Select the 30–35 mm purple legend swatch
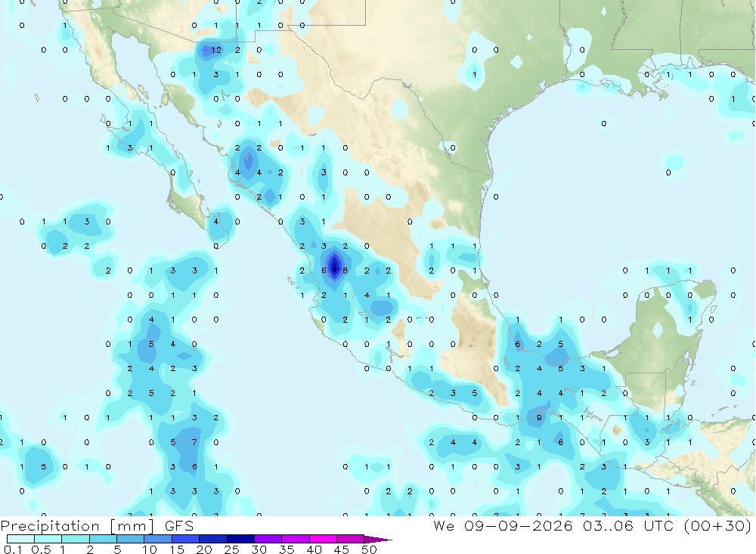 tap(268, 539)
